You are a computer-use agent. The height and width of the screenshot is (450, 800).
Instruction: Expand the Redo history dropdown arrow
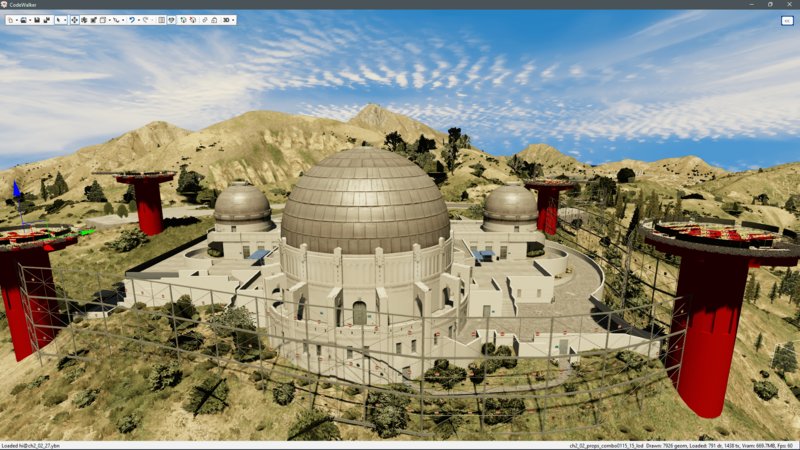point(152,20)
